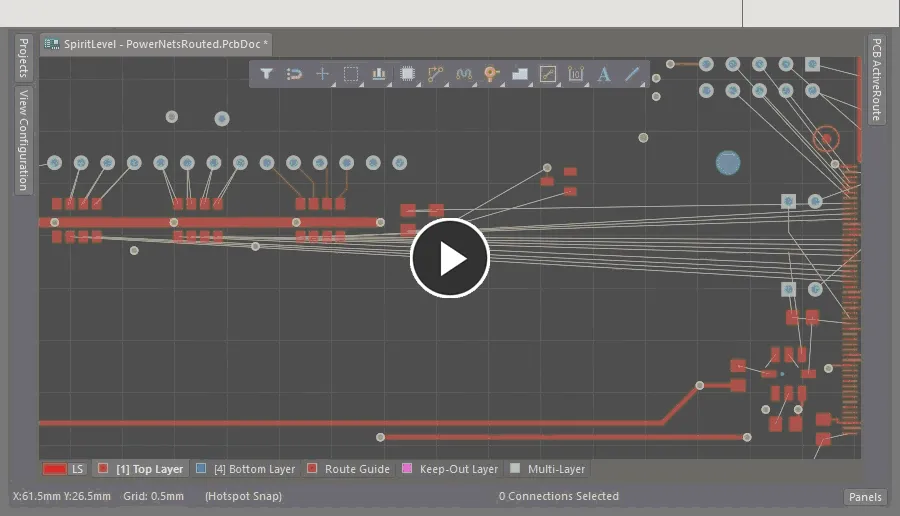Click the Route Guide red color swatch
The width and height of the screenshot is (900, 516).
pos(312,468)
